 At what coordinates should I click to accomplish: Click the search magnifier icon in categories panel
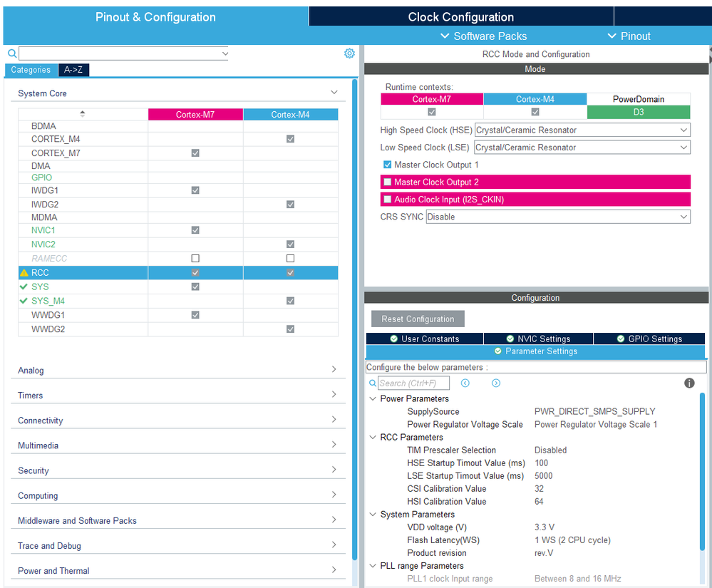pyautogui.click(x=12, y=53)
